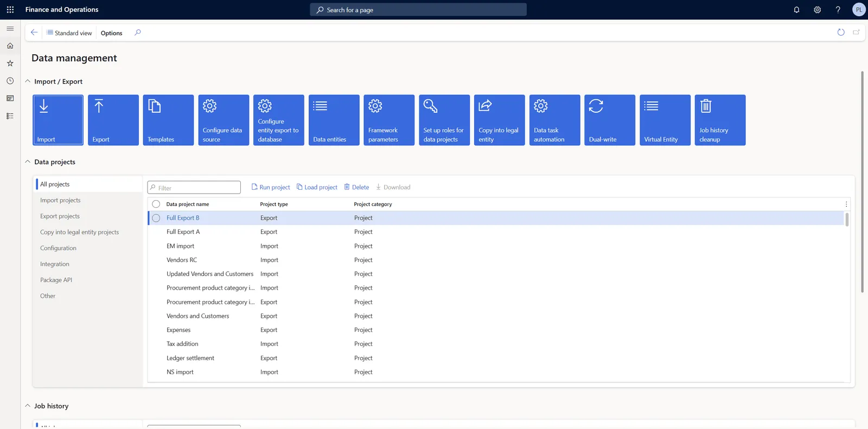Open the Data task automation tile
Screen dimensions: 868x429
click(x=555, y=120)
